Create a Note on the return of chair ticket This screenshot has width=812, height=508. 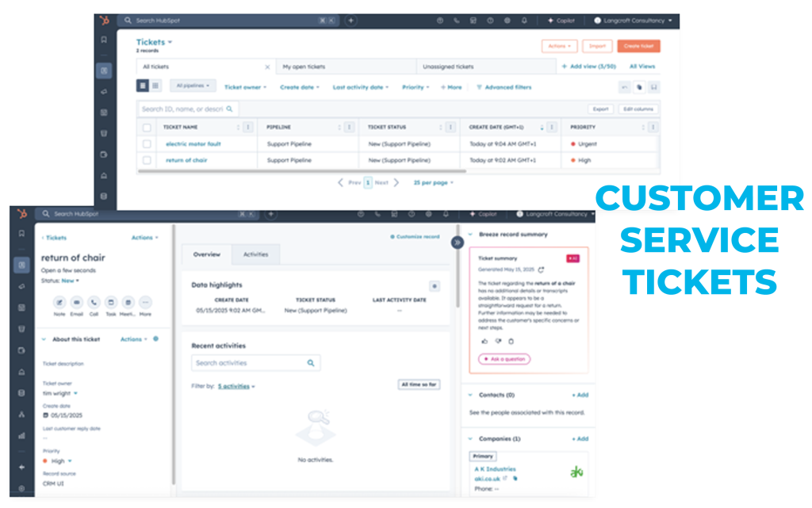59,303
